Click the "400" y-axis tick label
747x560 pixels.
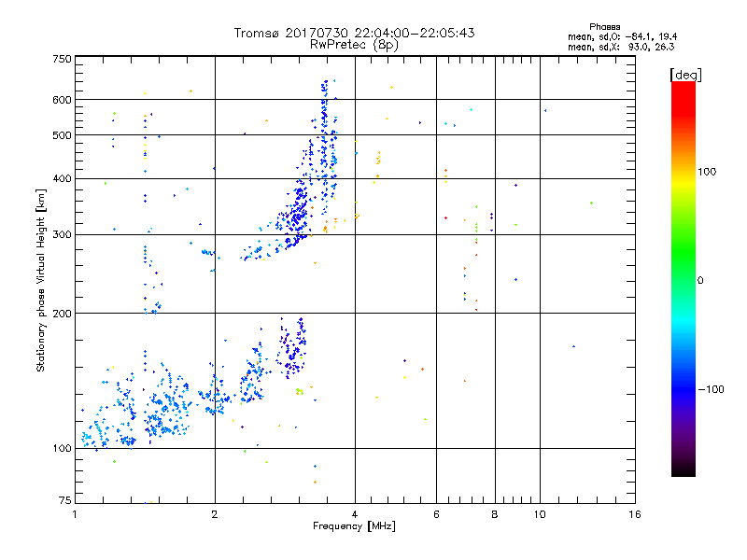[62, 178]
